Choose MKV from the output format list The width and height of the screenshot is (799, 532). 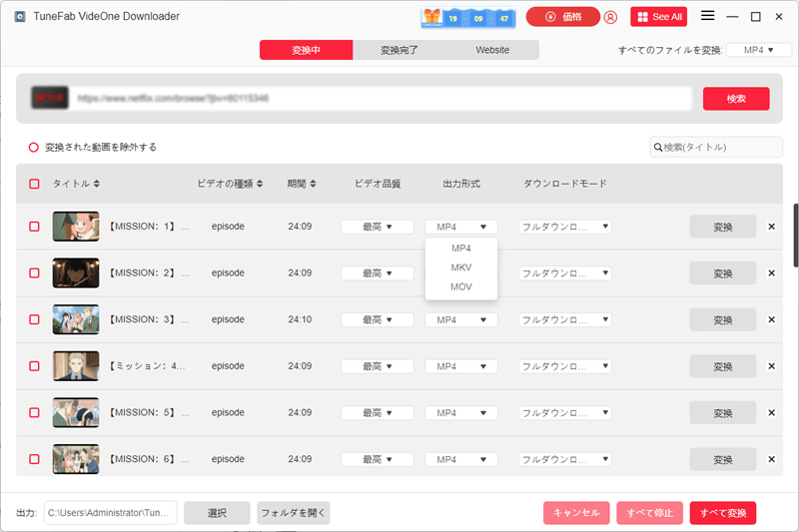(460, 267)
